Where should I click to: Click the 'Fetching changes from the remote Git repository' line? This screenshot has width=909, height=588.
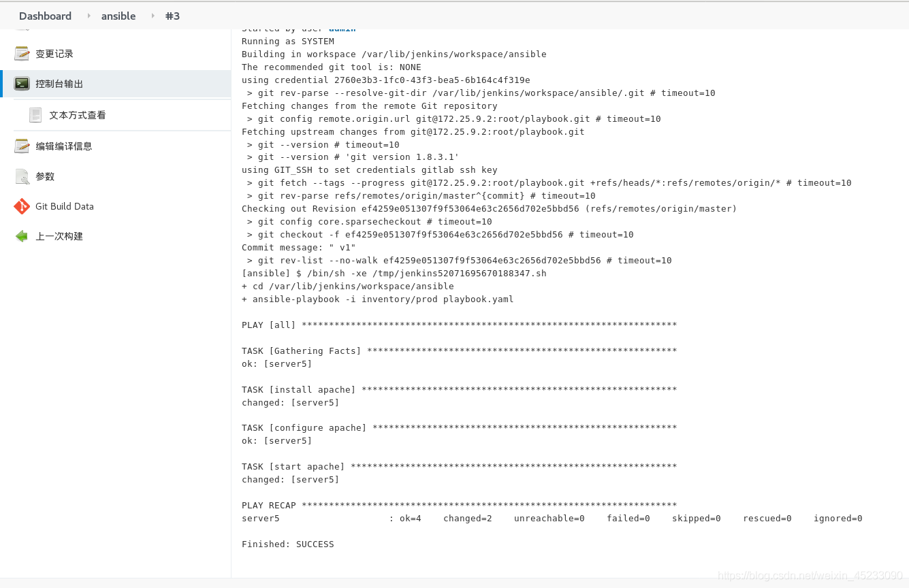click(x=370, y=106)
